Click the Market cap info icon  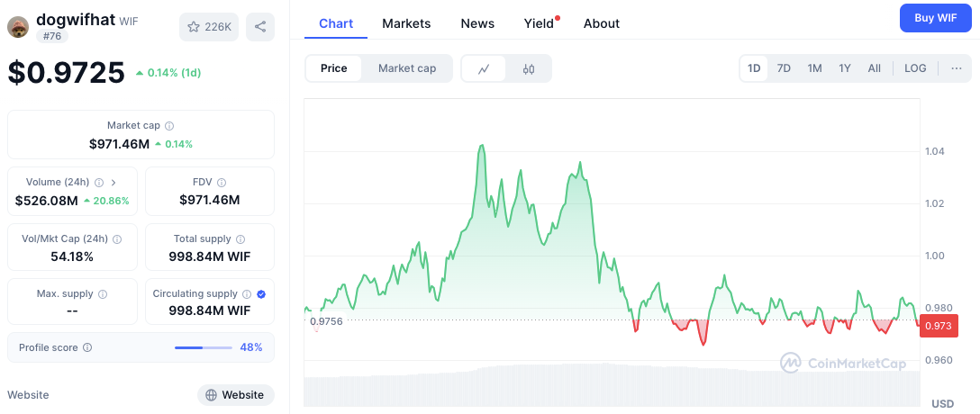(x=169, y=126)
